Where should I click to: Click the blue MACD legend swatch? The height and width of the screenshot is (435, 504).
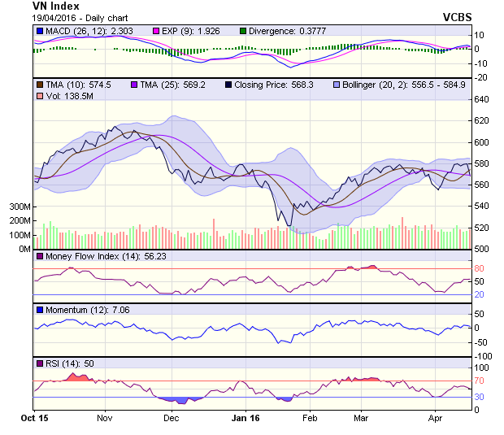[x=40, y=31]
